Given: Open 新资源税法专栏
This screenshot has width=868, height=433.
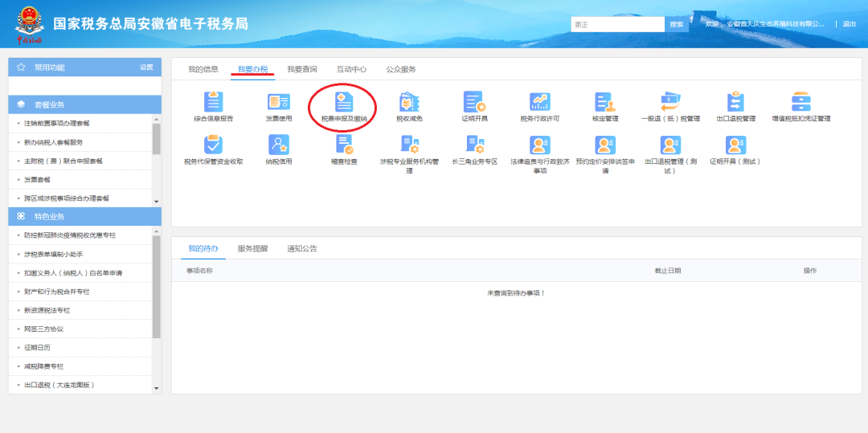Looking at the screenshot, I should pos(47,310).
